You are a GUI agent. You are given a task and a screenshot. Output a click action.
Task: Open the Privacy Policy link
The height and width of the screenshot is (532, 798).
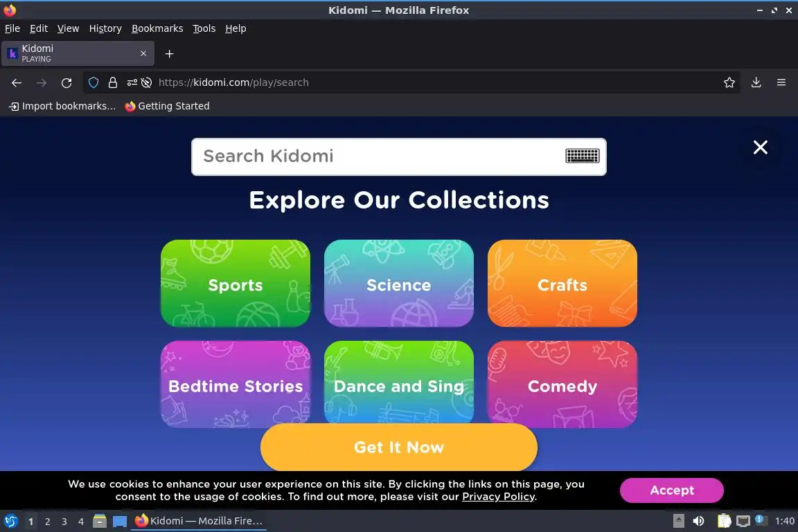tap(498, 497)
